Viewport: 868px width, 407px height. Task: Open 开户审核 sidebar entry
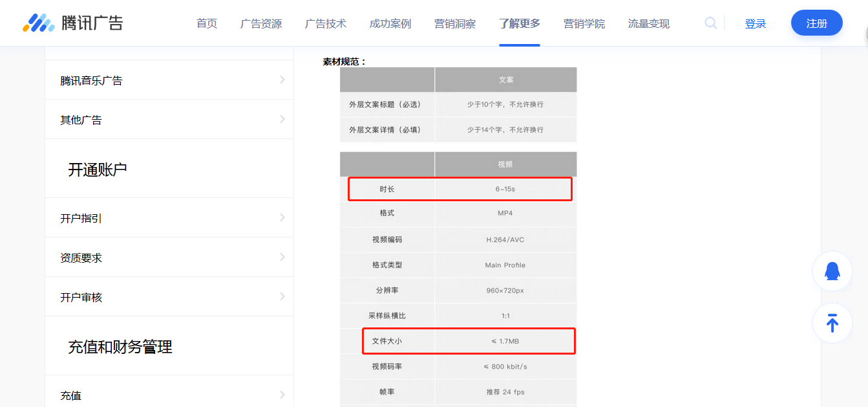coord(81,297)
